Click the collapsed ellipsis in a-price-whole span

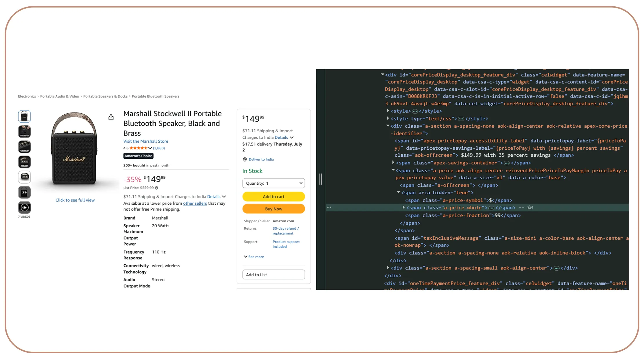[x=491, y=208]
